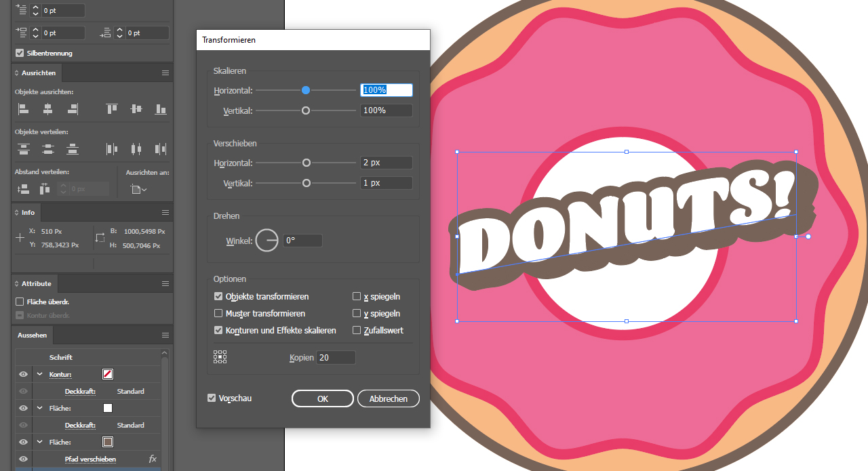Collapse the Ausrichten panel via arrows
Screen dimensions: 868x471
click(16, 73)
